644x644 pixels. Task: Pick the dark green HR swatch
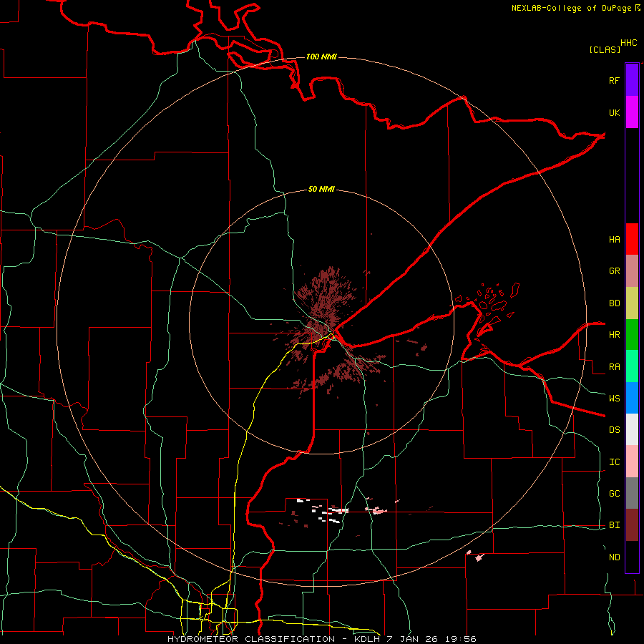632,335
